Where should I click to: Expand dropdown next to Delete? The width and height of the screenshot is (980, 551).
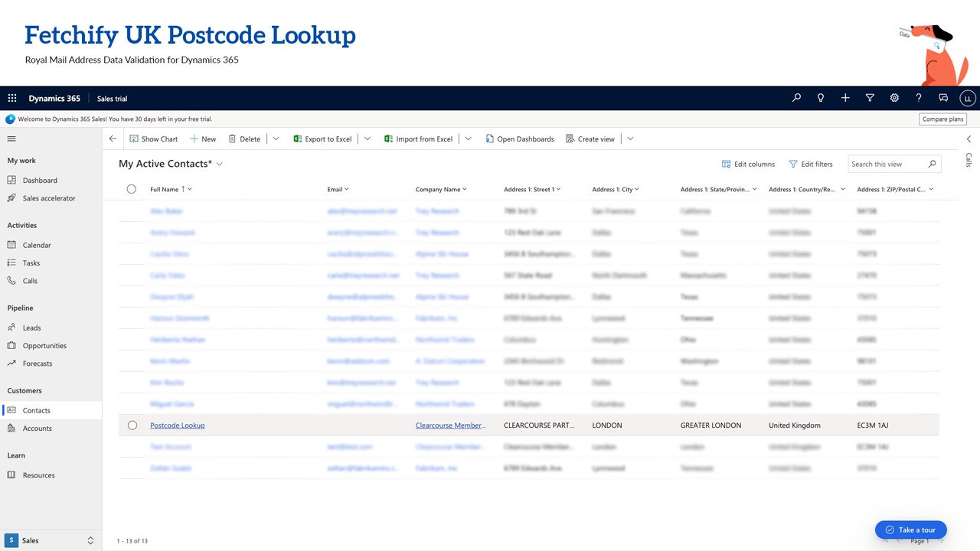(x=276, y=139)
